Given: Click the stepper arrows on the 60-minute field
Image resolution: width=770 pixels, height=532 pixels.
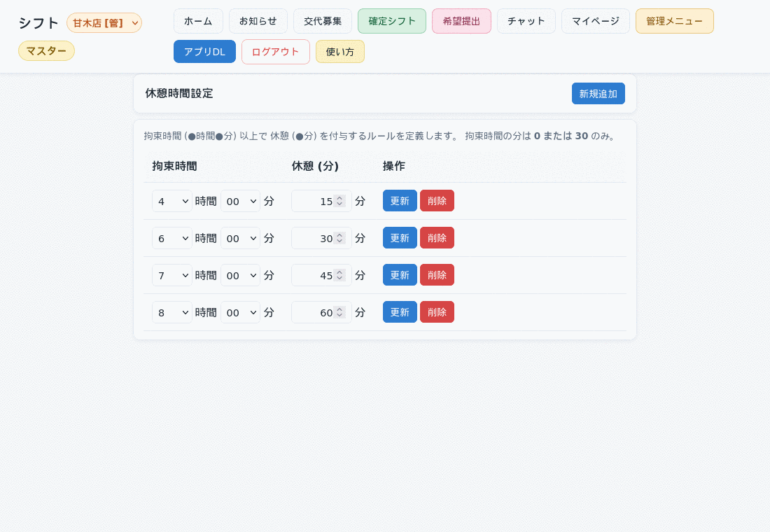Looking at the screenshot, I should click(339, 312).
